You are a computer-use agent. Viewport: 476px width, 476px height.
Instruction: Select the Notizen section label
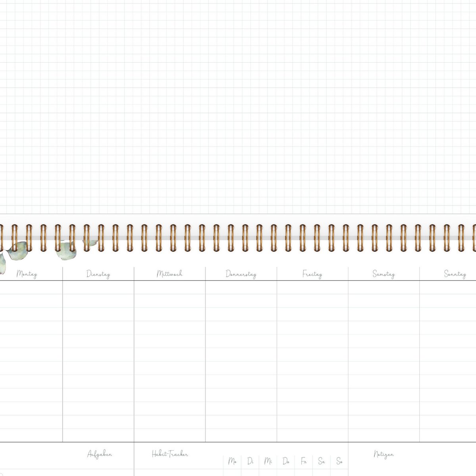pos(384,454)
